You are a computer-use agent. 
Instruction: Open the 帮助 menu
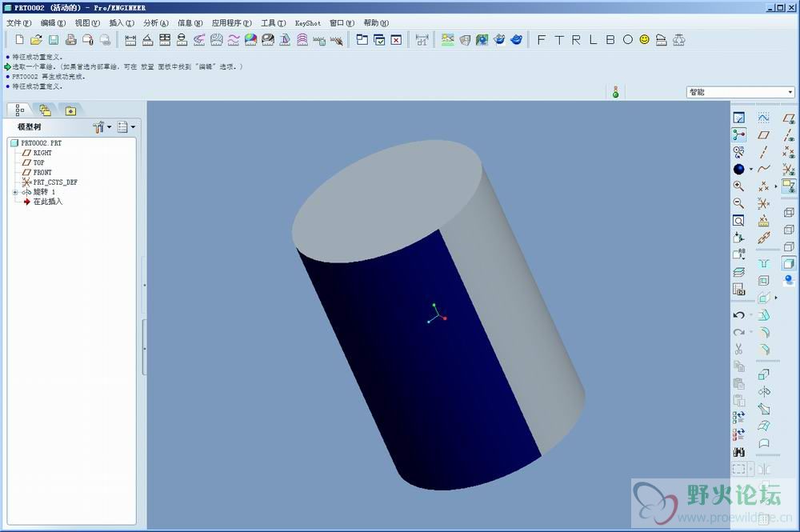pos(376,23)
